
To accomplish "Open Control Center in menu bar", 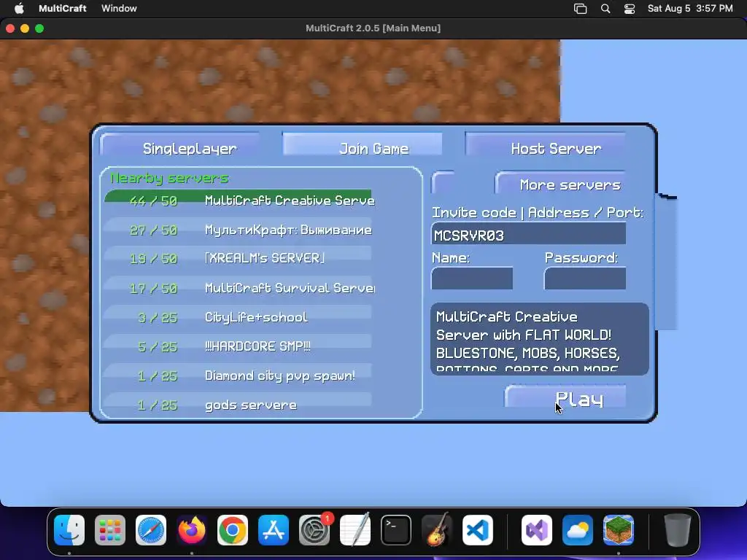I will tap(630, 9).
